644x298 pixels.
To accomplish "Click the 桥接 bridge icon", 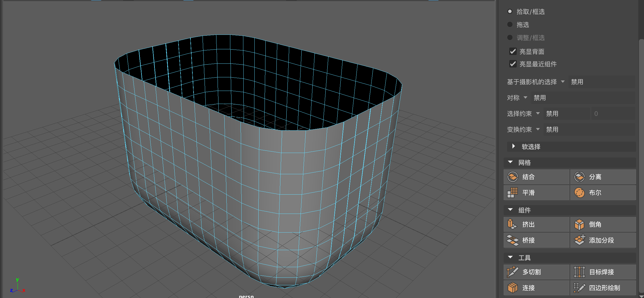I will 513,240.
